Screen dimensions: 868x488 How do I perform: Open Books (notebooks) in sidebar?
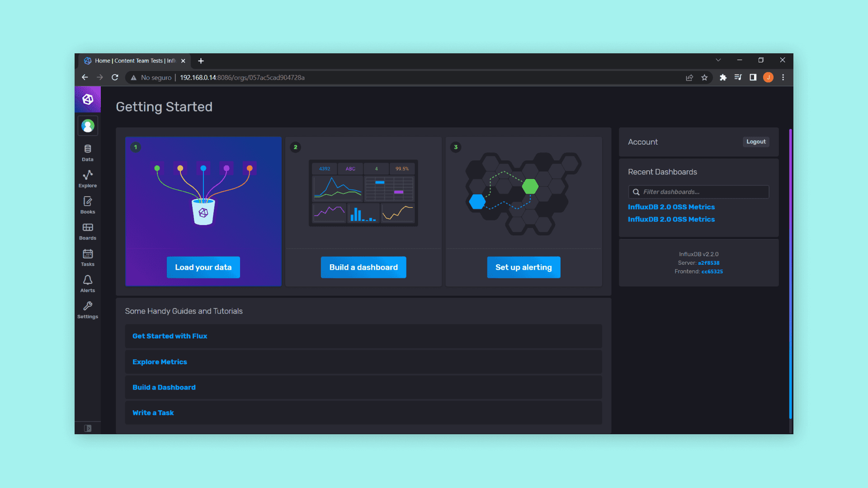[x=88, y=205]
